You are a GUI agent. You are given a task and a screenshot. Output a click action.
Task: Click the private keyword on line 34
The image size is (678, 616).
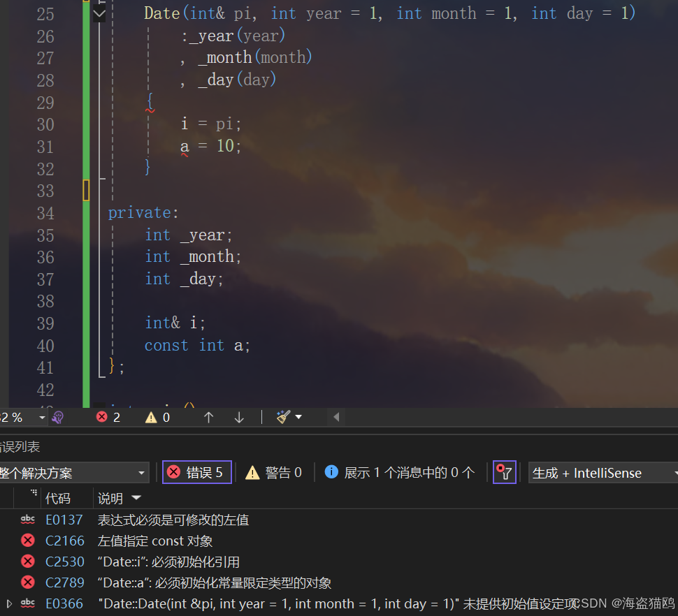[x=139, y=212]
